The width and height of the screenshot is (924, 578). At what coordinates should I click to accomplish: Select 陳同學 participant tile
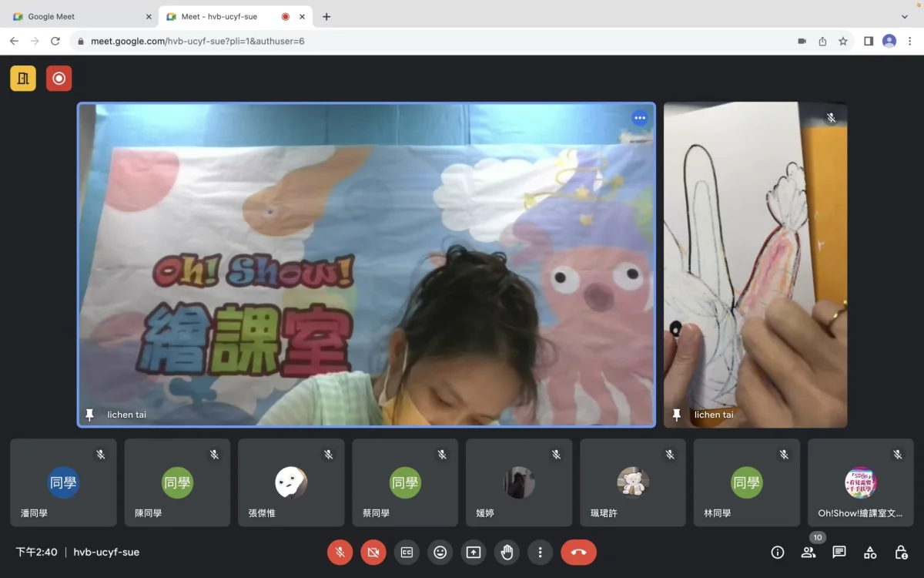(x=177, y=482)
